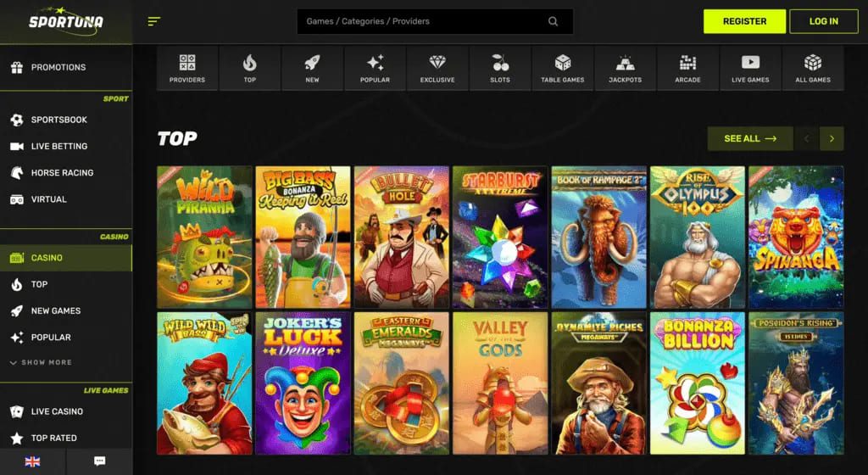Open the UK flag language selector
This screenshot has width=868, height=475.
point(33,461)
